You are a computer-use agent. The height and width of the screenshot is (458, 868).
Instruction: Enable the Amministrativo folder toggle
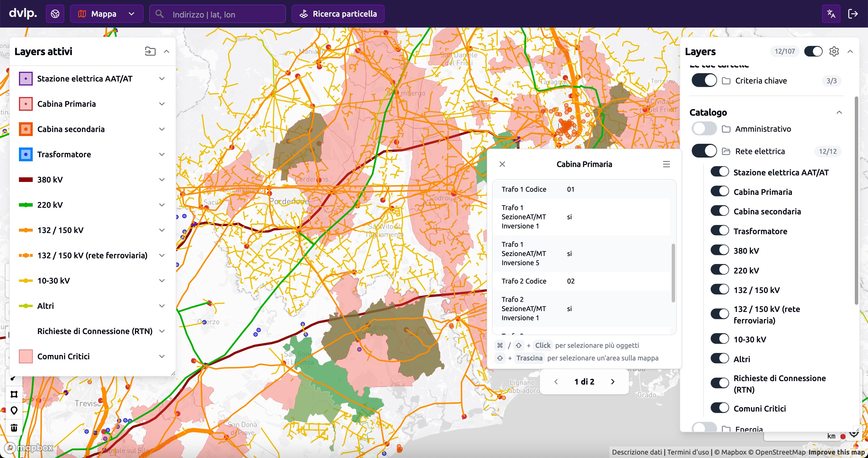click(704, 129)
